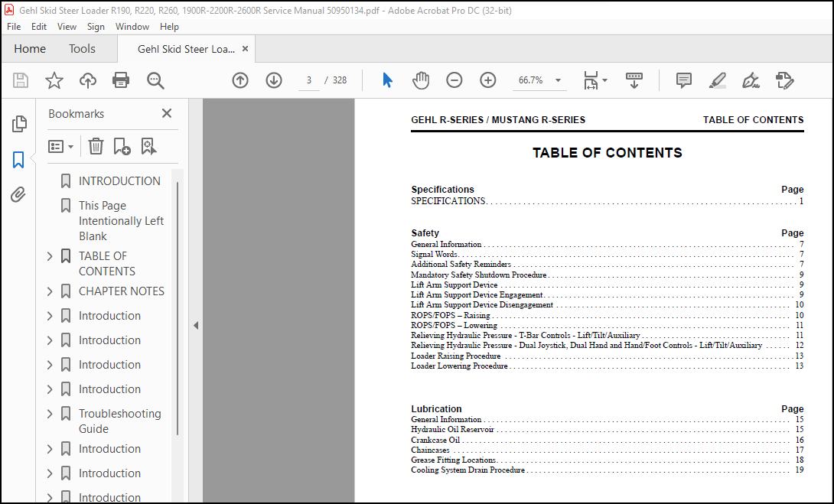Print the document
This screenshot has width=834, height=504.
click(121, 80)
